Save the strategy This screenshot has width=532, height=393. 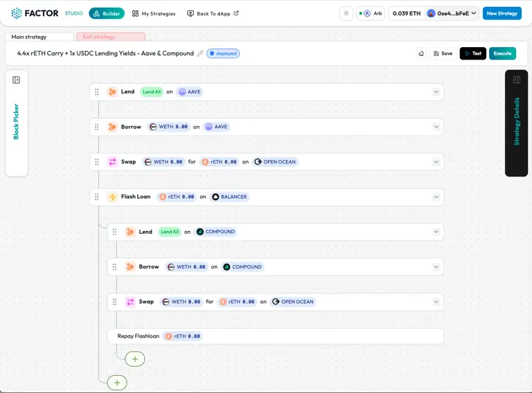pos(443,53)
